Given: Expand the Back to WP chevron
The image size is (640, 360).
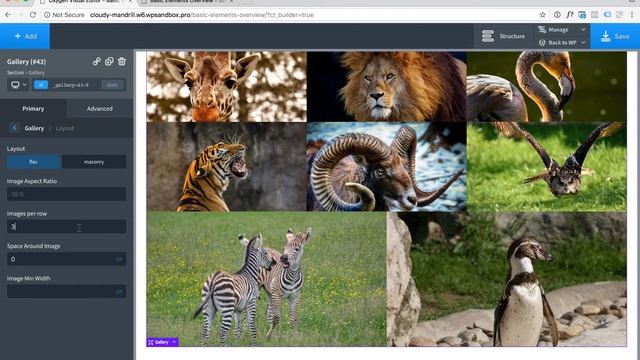Looking at the screenshot, I should point(583,42).
